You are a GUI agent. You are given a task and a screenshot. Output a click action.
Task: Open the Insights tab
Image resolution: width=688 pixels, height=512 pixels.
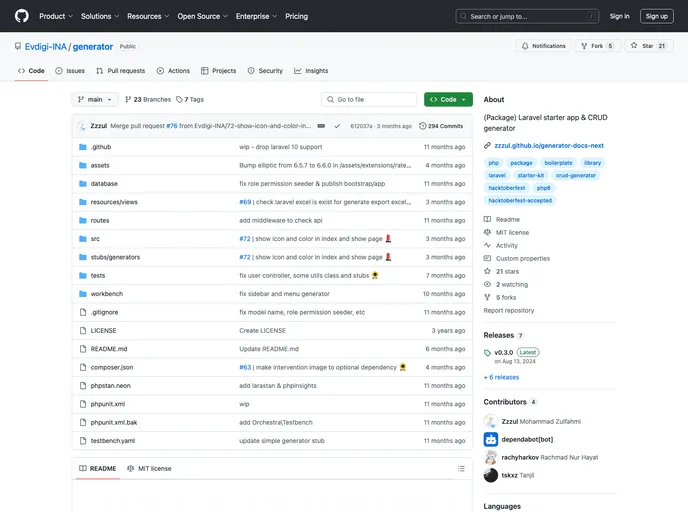click(x=311, y=71)
